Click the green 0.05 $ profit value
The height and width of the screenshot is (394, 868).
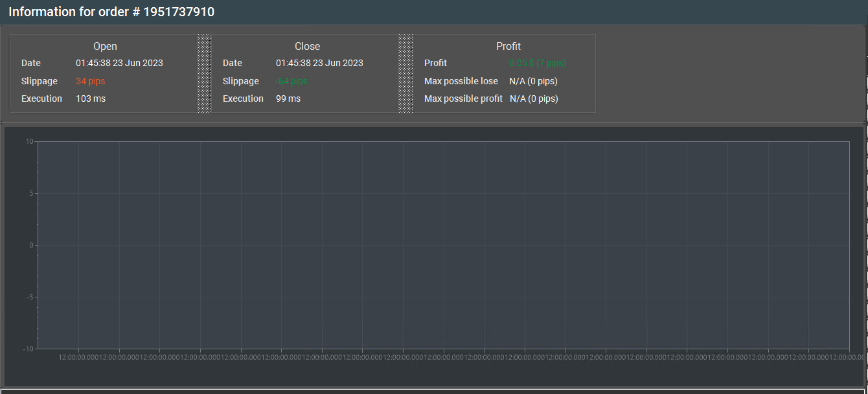pos(538,63)
